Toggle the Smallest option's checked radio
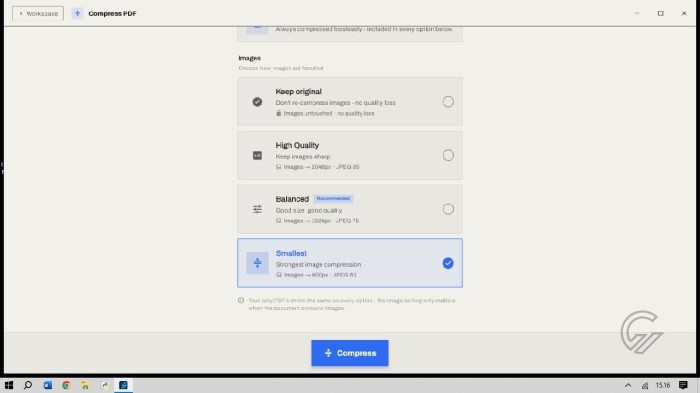 (x=448, y=263)
